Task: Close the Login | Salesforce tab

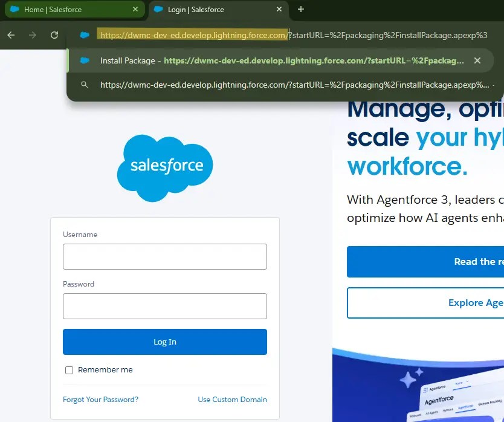Action: [x=279, y=9]
